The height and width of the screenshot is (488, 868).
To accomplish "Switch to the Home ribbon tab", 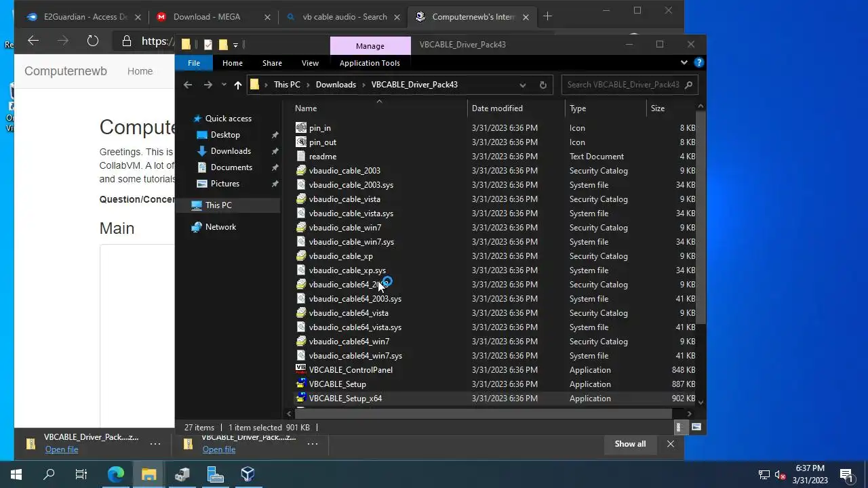I will pyautogui.click(x=232, y=62).
